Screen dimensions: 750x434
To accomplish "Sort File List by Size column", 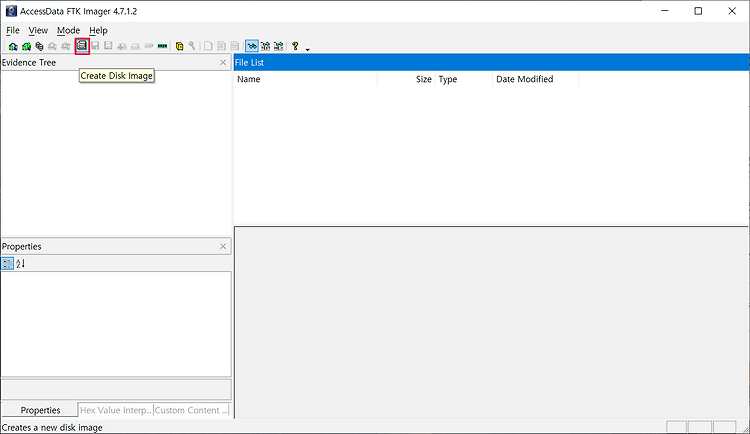I will [406, 79].
